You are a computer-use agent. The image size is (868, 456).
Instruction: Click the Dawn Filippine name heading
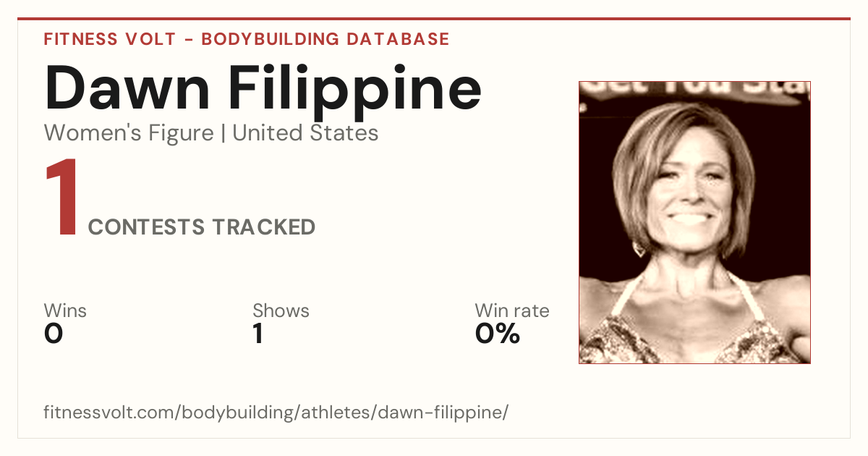coord(263,88)
